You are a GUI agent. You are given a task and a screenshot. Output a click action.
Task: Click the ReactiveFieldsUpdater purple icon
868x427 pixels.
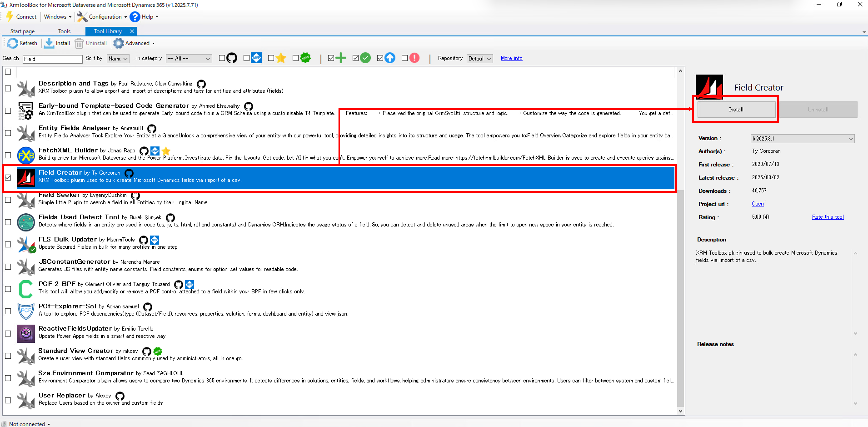click(26, 334)
